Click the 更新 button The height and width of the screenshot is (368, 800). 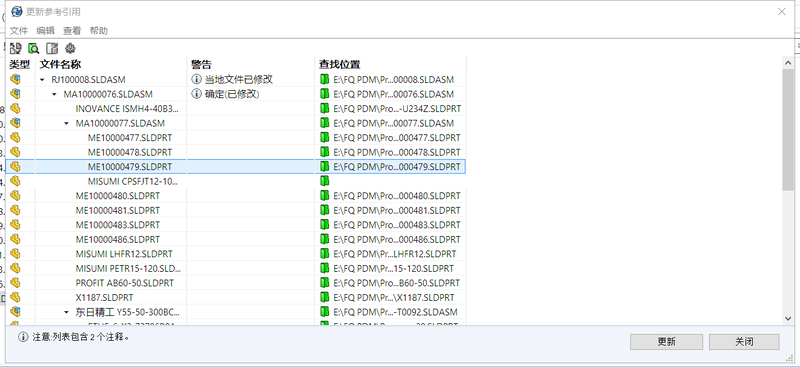tap(666, 342)
